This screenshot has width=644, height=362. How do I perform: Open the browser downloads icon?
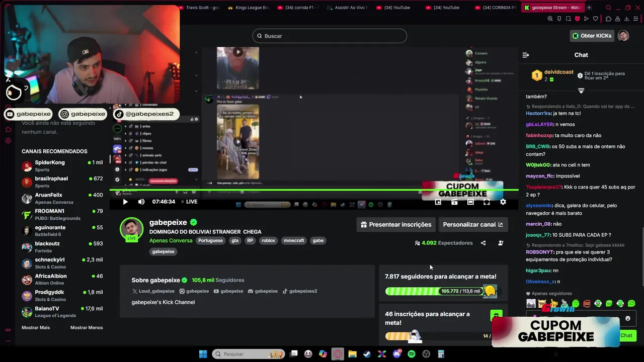627,19
